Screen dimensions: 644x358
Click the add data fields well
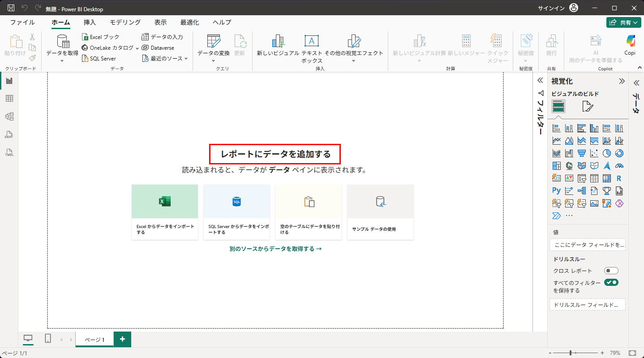tap(588, 245)
